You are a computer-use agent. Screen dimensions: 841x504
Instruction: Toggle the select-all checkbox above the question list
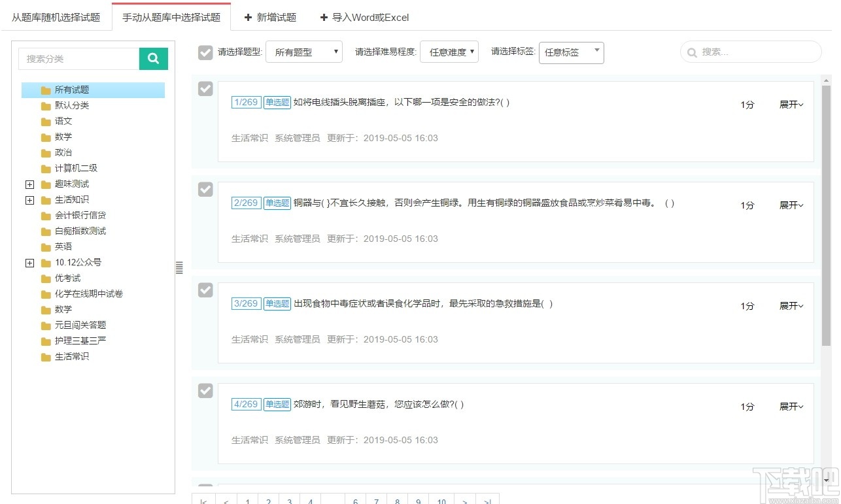(x=205, y=54)
